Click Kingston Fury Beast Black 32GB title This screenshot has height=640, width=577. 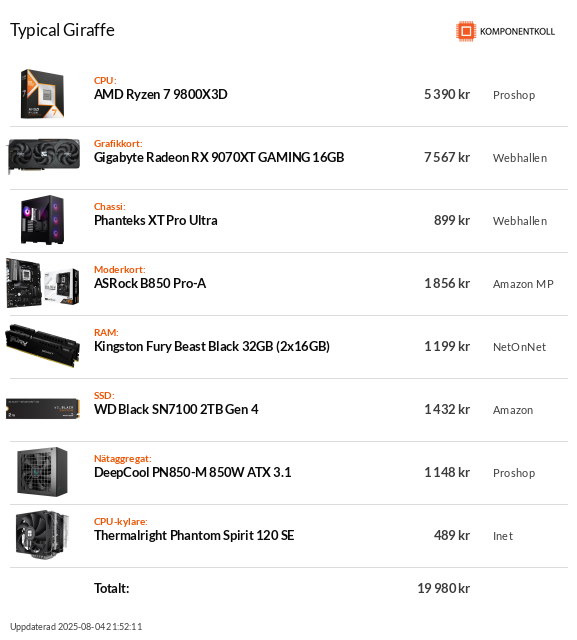tap(212, 346)
